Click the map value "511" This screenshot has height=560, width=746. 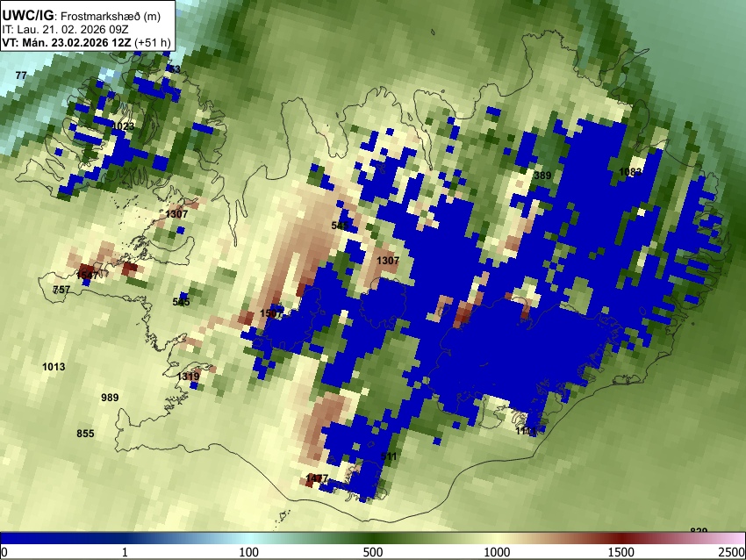(389, 456)
